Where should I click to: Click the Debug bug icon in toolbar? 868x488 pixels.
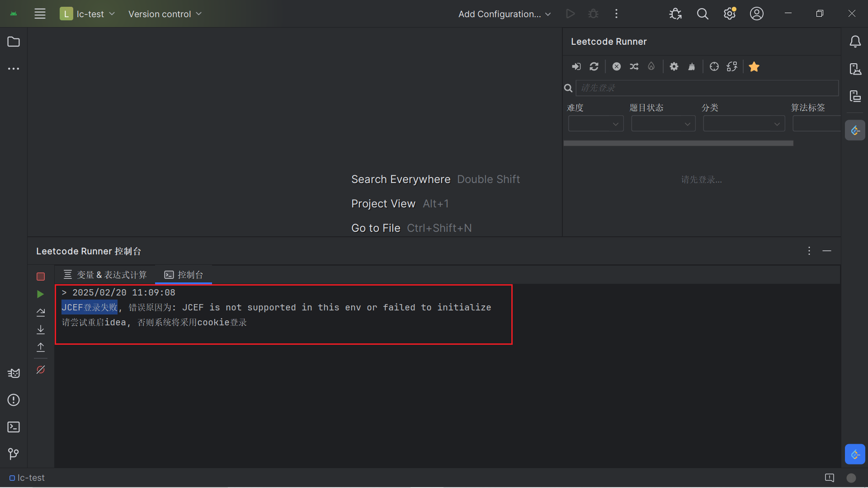coord(593,14)
